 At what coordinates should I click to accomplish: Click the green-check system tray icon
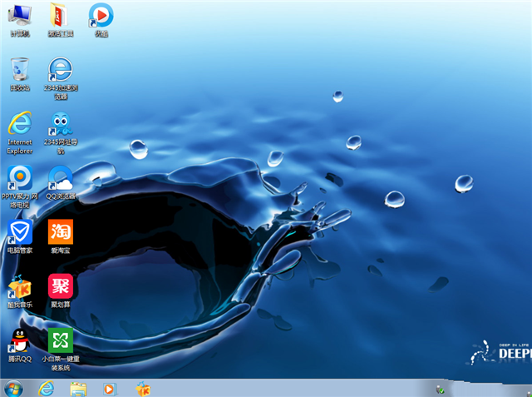tap(440, 389)
